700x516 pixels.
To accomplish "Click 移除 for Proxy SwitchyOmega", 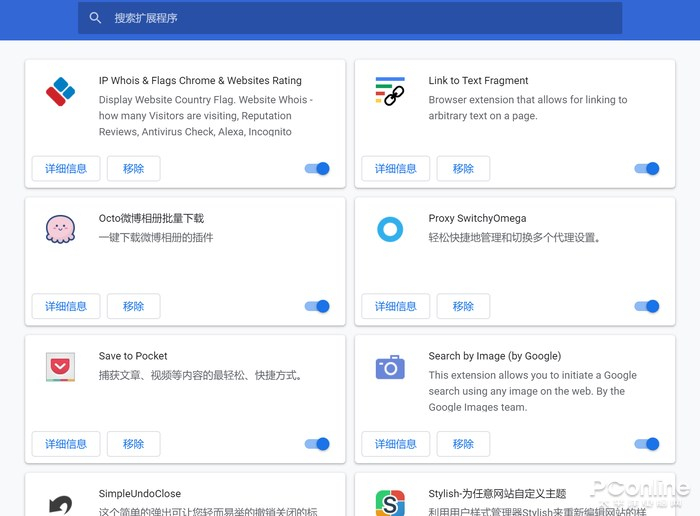I will (463, 306).
